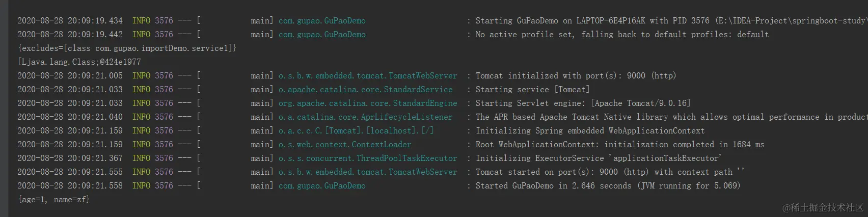
Task: Click the excludes importDemo.service1 output line
Action: click(127, 48)
